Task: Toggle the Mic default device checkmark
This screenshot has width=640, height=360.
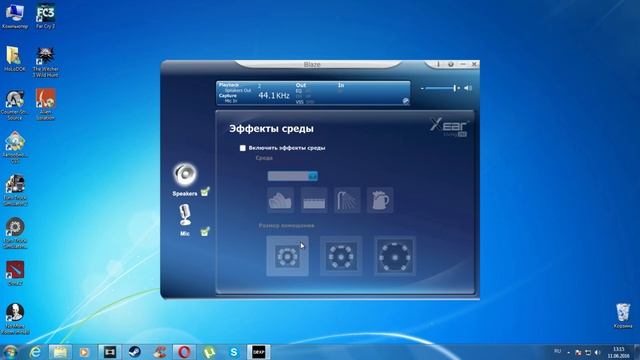Action: pyautogui.click(x=205, y=232)
